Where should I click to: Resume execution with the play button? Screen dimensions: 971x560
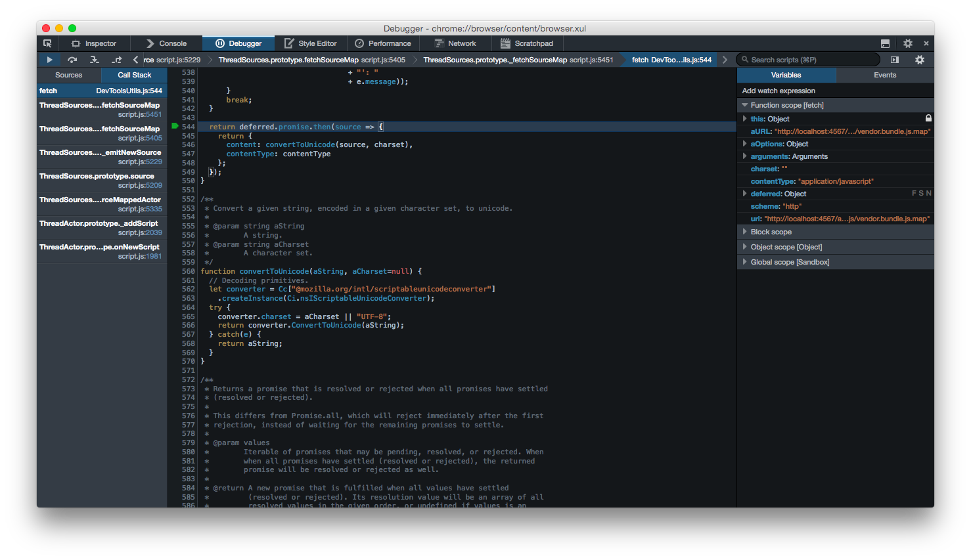(x=49, y=60)
